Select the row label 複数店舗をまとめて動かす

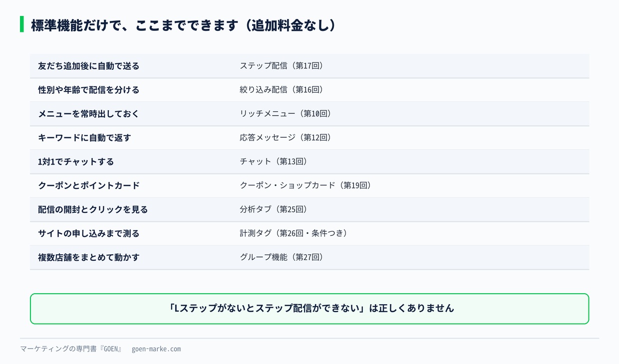coord(89,257)
